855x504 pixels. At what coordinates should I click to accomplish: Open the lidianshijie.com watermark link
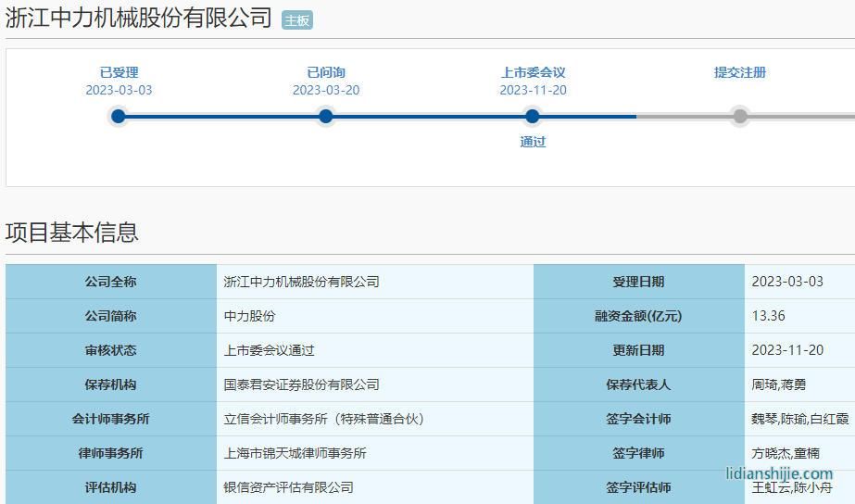click(779, 473)
